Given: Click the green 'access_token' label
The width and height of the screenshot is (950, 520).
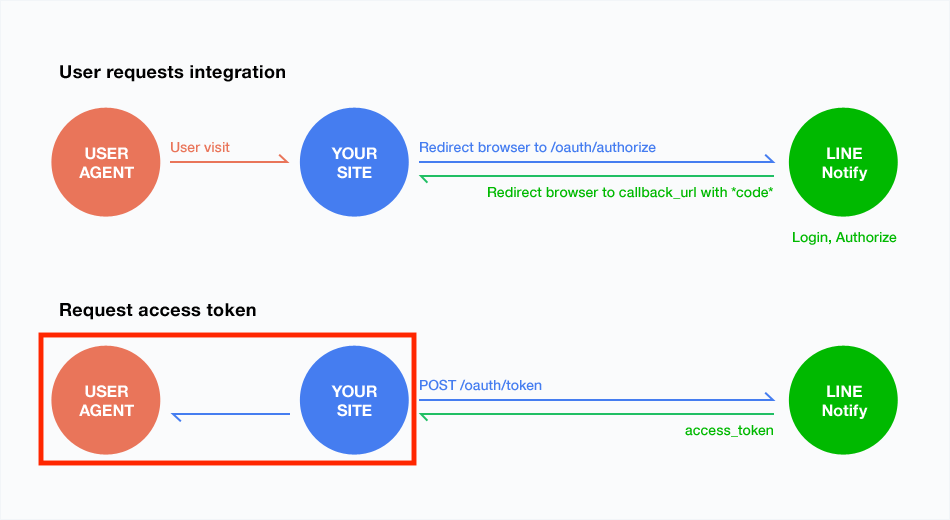Looking at the screenshot, I should 729,430.
